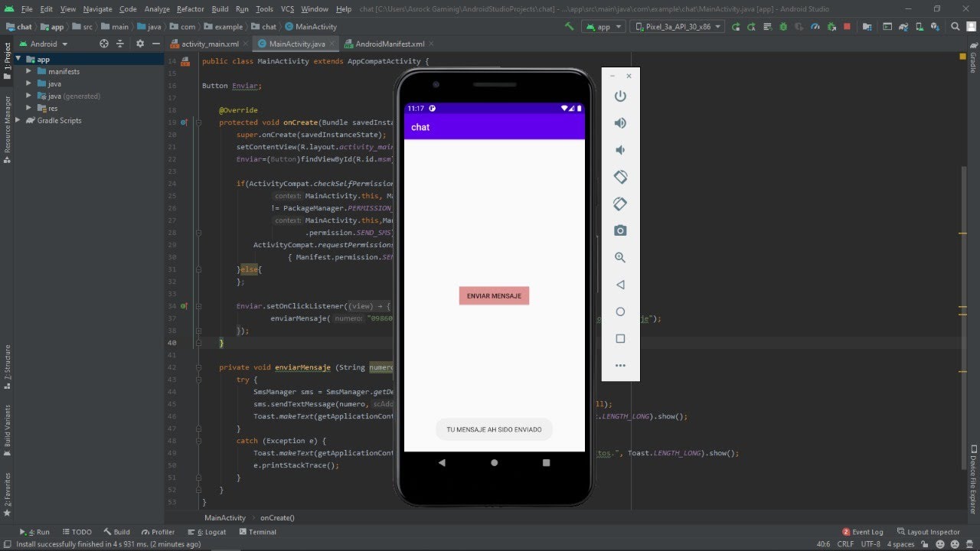
Task: Tap the ENVIAR MENSAJE button
Action: 494,295
